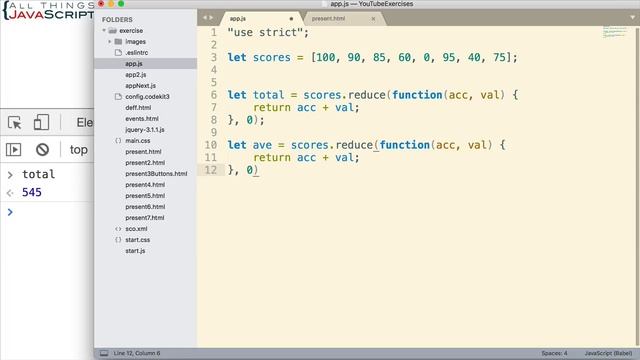Open the Elements tab in DevTools
This screenshot has width=640, height=360.
coord(84,122)
